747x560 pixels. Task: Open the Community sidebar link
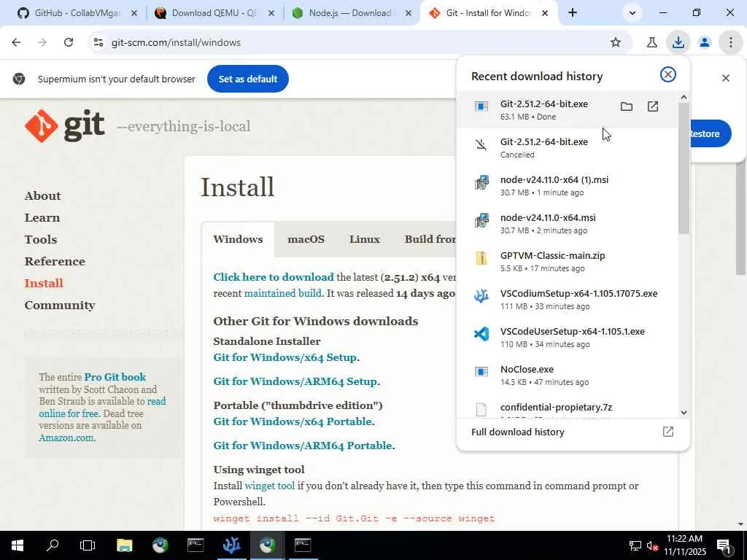(60, 306)
